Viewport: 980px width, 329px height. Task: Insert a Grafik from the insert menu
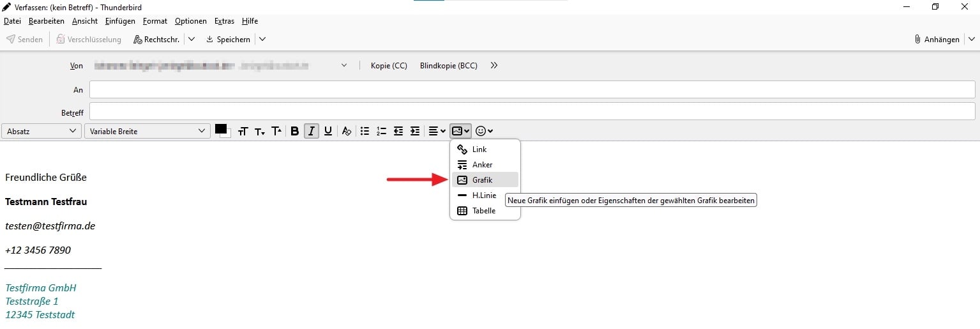point(482,180)
